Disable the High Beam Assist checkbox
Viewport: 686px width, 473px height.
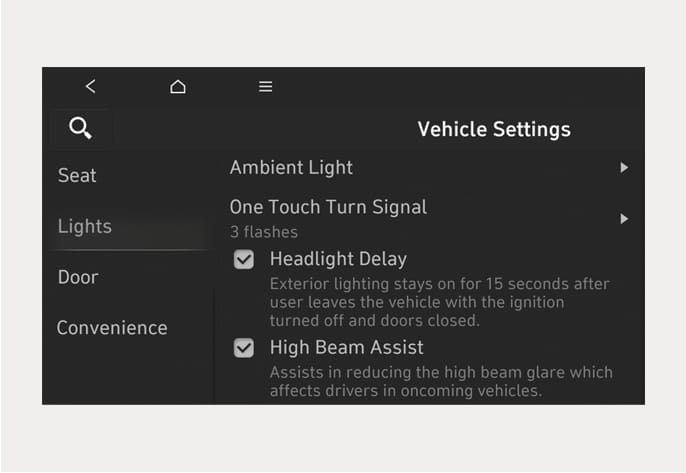(x=244, y=348)
